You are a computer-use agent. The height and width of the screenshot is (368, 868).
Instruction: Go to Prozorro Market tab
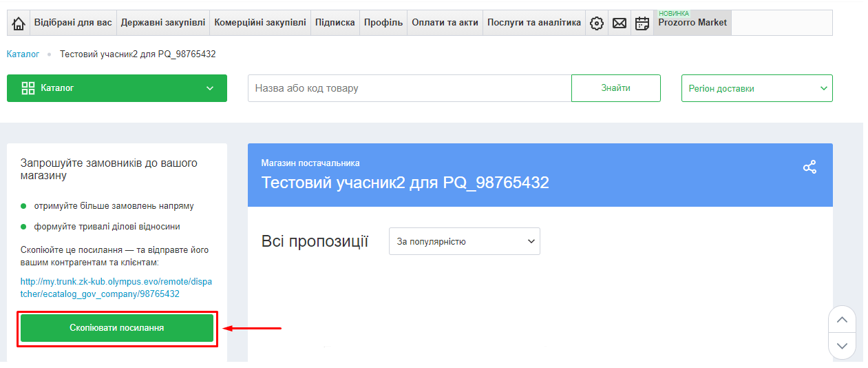[692, 23]
